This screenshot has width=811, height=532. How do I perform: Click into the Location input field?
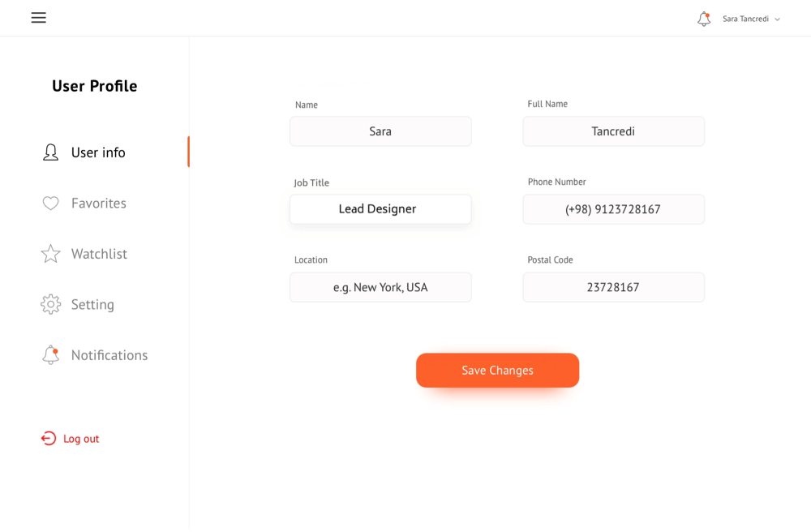(380, 287)
